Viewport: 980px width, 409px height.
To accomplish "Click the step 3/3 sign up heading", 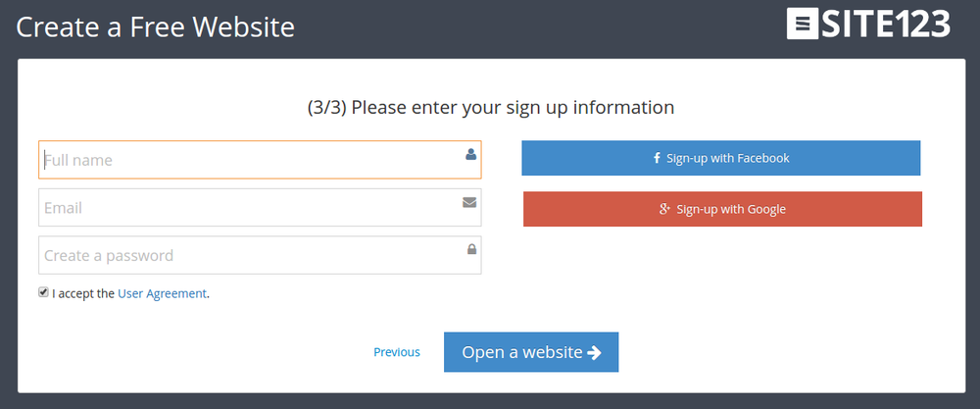I will [x=490, y=107].
